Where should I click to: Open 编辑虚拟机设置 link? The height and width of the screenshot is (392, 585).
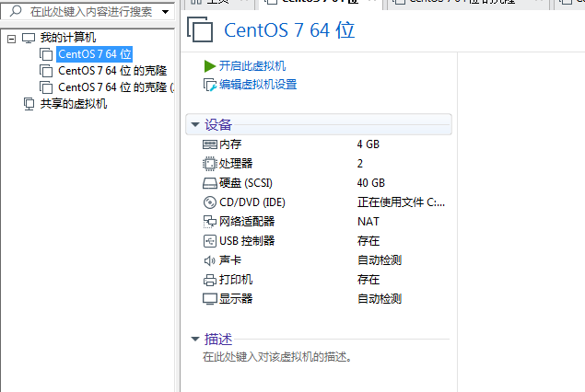[x=258, y=85]
